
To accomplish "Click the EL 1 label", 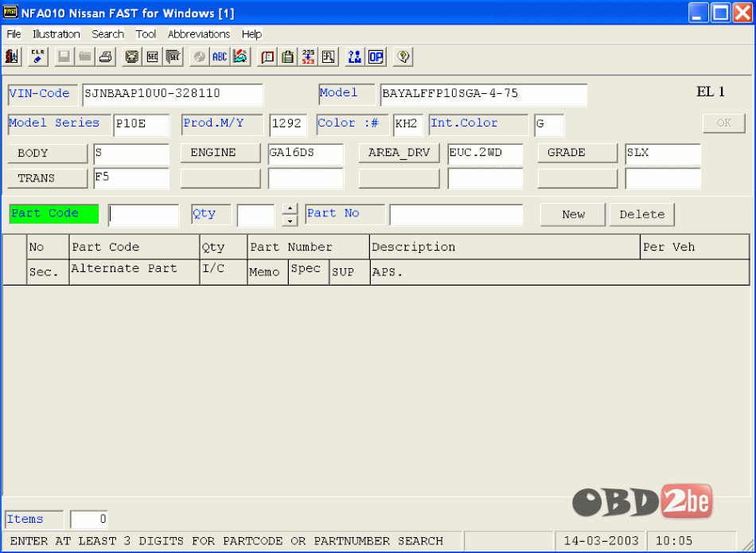I will click(710, 92).
